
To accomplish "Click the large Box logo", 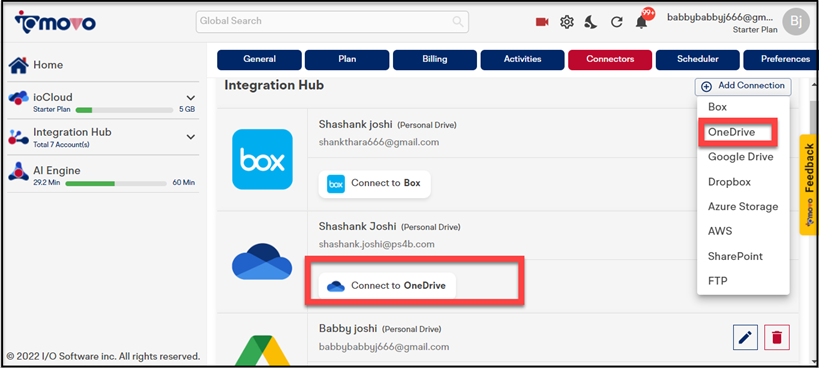I will pyautogui.click(x=262, y=159).
